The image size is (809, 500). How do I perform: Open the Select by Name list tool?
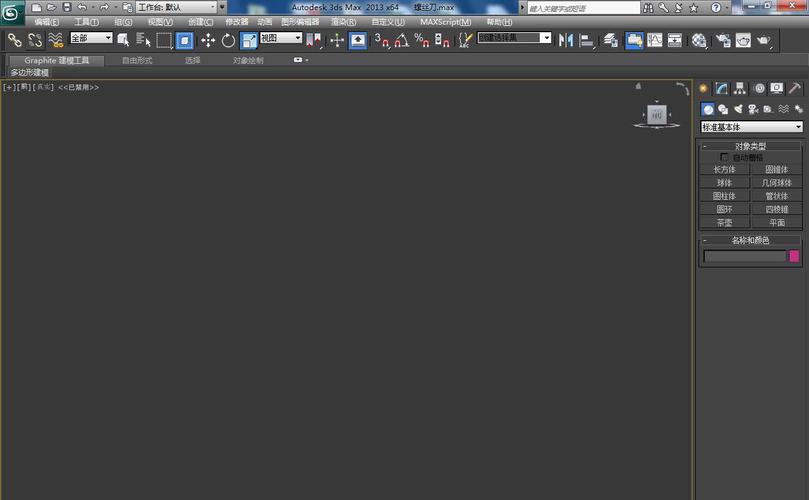(143, 40)
